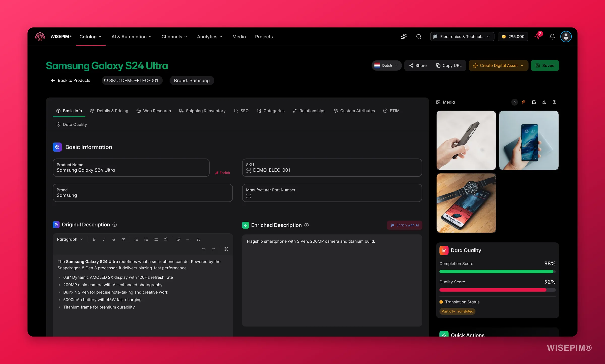Redo the last editor change
The width and height of the screenshot is (605, 364).
tap(213, 249)
